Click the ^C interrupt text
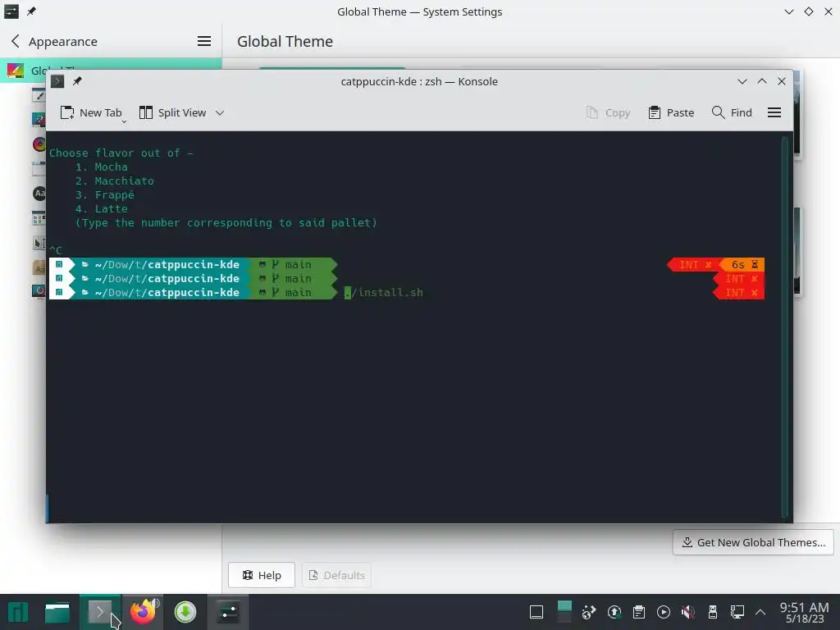The image size is (840, 630). (x=56, y=250)
